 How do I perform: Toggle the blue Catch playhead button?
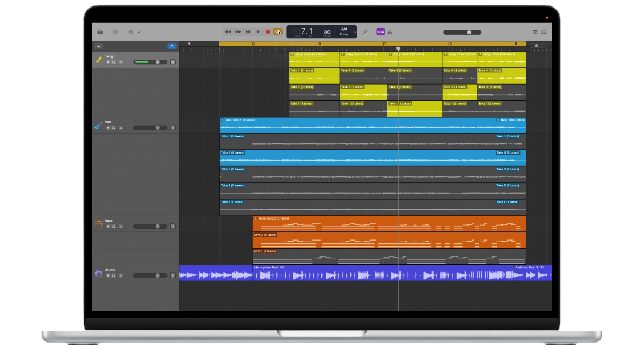coord(172,46)
